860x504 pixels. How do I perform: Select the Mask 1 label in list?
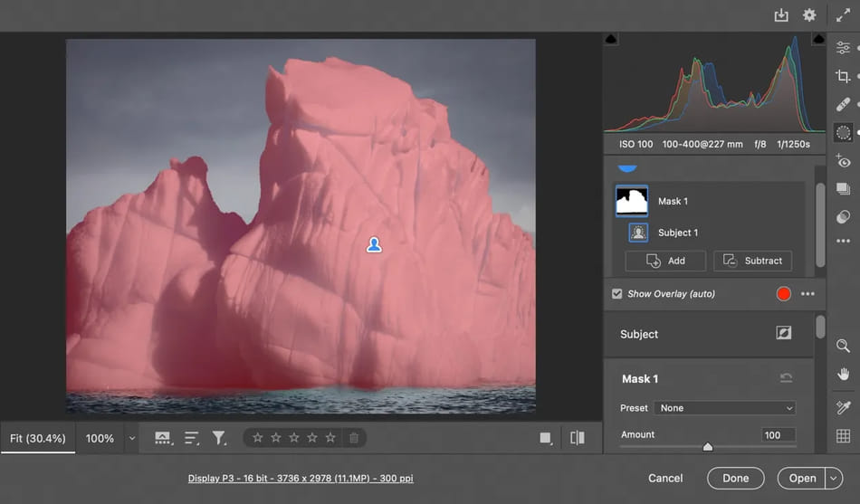[x=673, y=201]
